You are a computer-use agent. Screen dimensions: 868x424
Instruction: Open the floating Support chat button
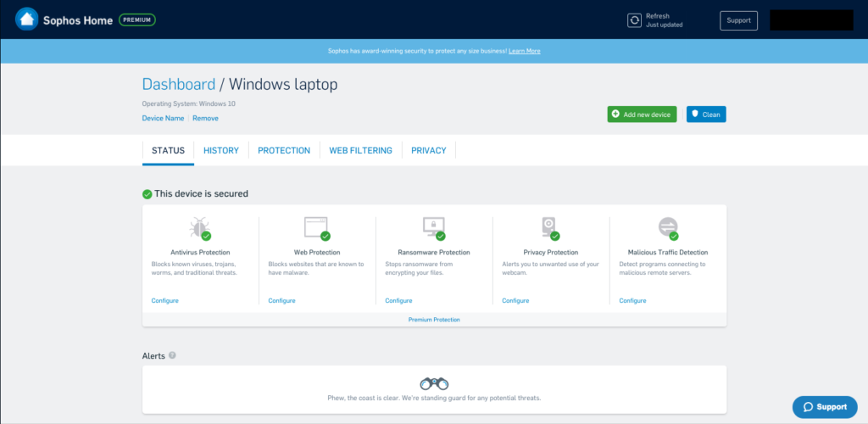coord(824,407)
